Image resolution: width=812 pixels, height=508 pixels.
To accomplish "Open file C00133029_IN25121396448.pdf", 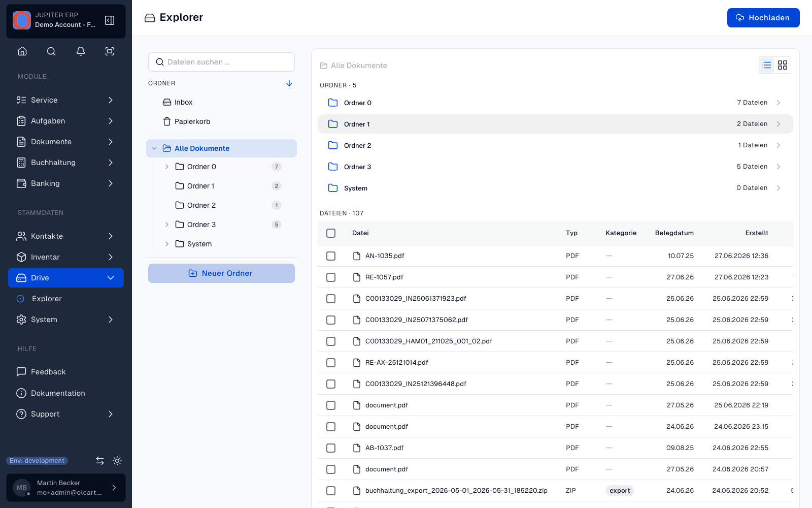I will (416, 384).
